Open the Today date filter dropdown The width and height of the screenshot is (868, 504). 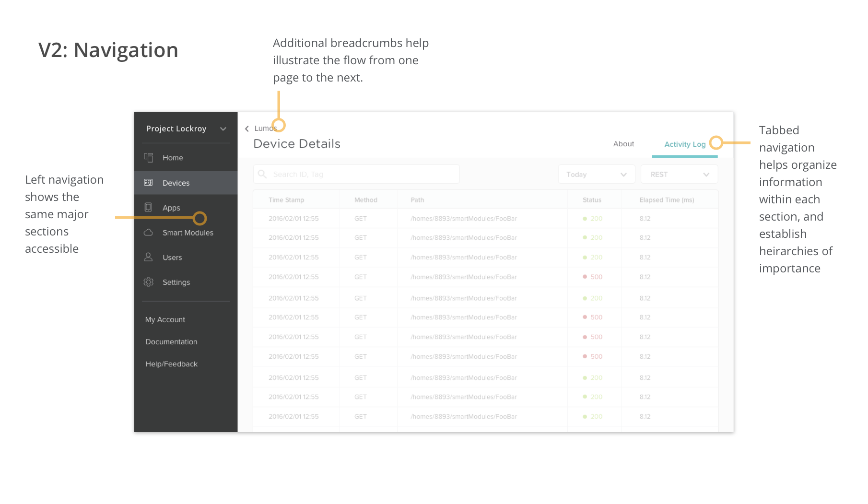click(x=597, y=174)
